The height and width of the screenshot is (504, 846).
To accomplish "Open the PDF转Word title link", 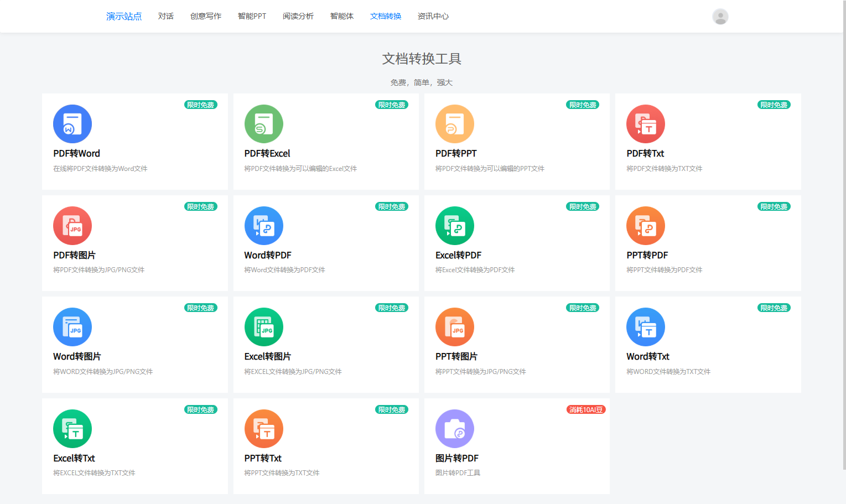I will tap(76, 153).
